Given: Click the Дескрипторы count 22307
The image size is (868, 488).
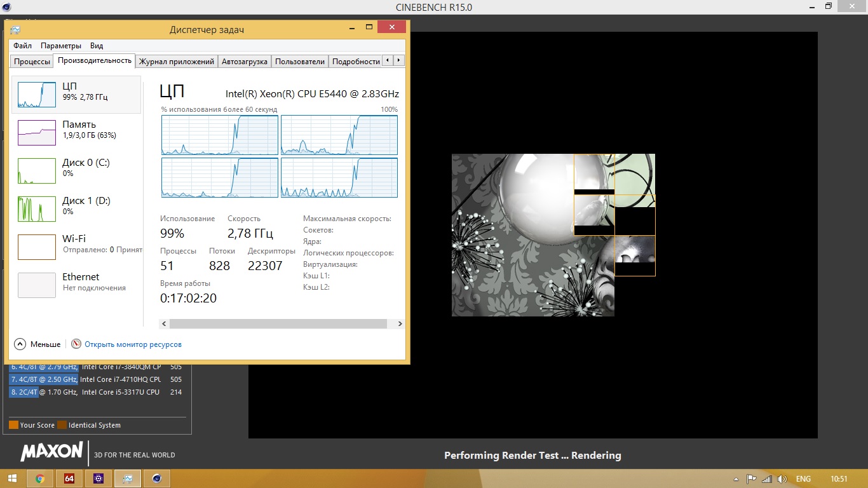Looking at the screenshot, I should [x=265, y=266].
